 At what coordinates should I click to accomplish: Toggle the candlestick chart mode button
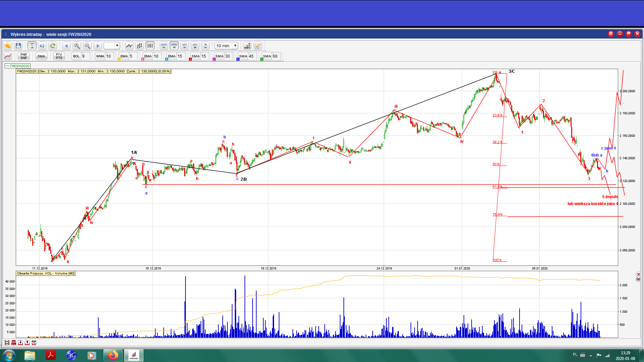[x=150, y=46]
